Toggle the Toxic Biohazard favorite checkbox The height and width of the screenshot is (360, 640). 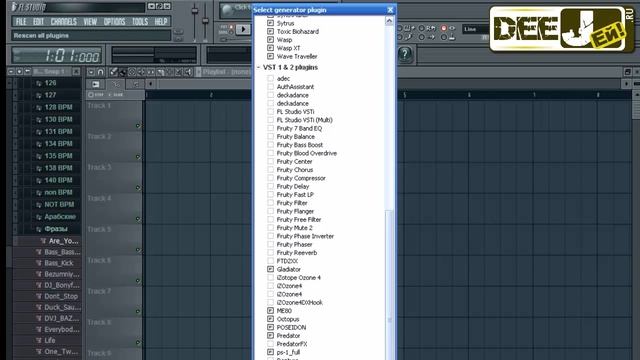270,31
